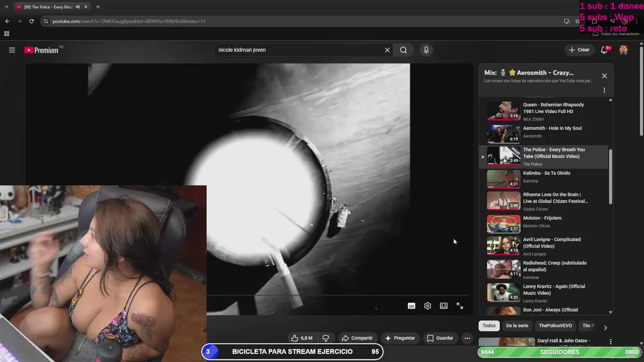View site information icon in address bar
Image resolution: width=644 pixels, height=362 pixels.
[x=46, y=21]
